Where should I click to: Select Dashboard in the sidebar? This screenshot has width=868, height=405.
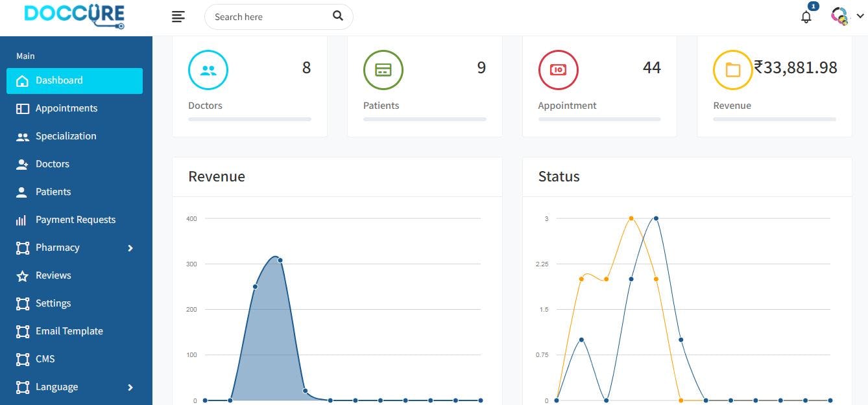tap(59, 80)
